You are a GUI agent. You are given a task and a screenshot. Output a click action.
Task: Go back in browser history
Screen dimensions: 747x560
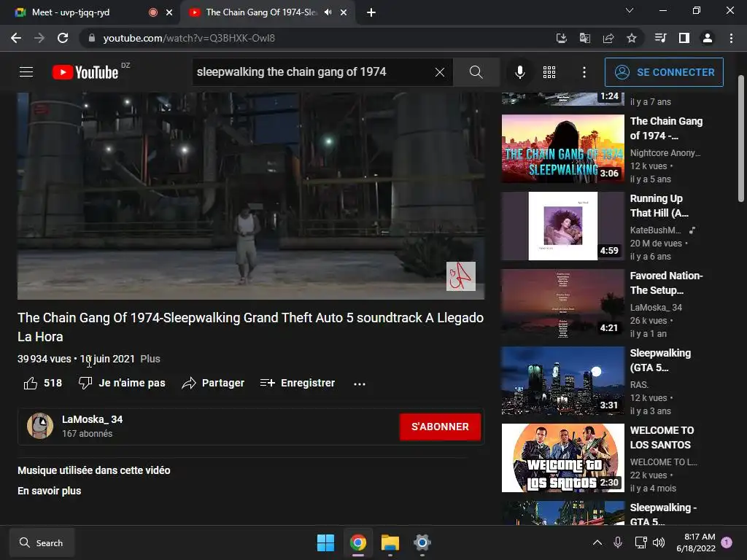[16, 38]
